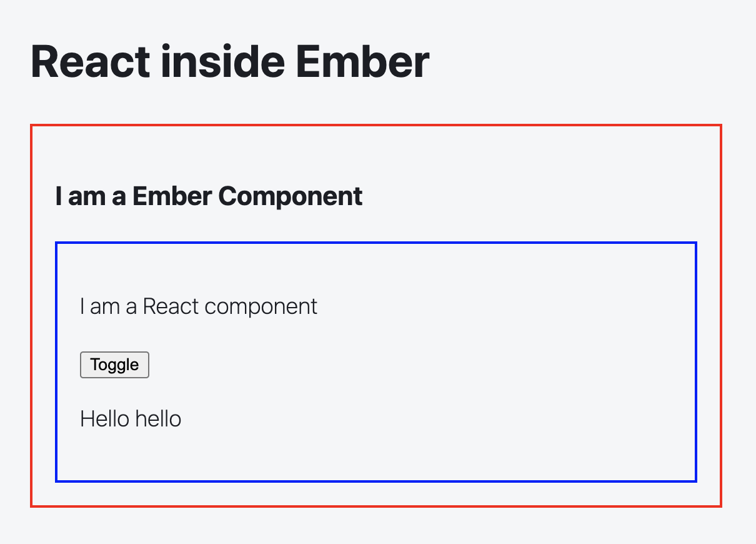
Task: Click the "Hello hello" paragraph
Action: point(131,418)
